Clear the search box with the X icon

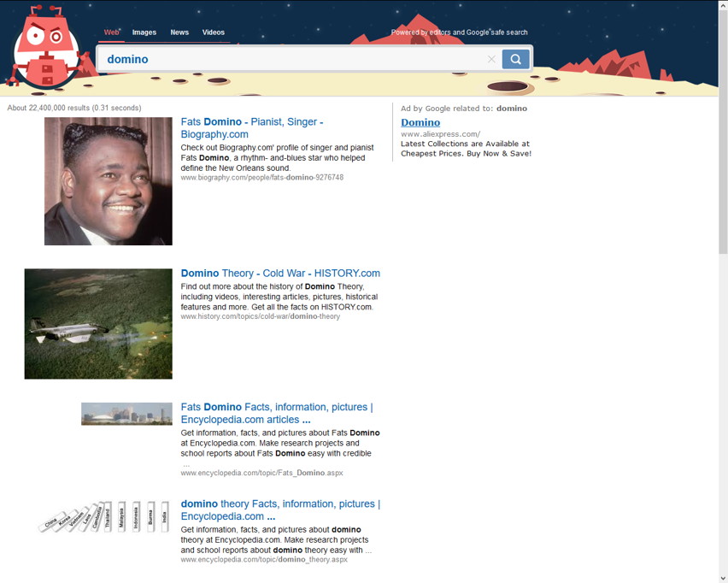(491, 59)
